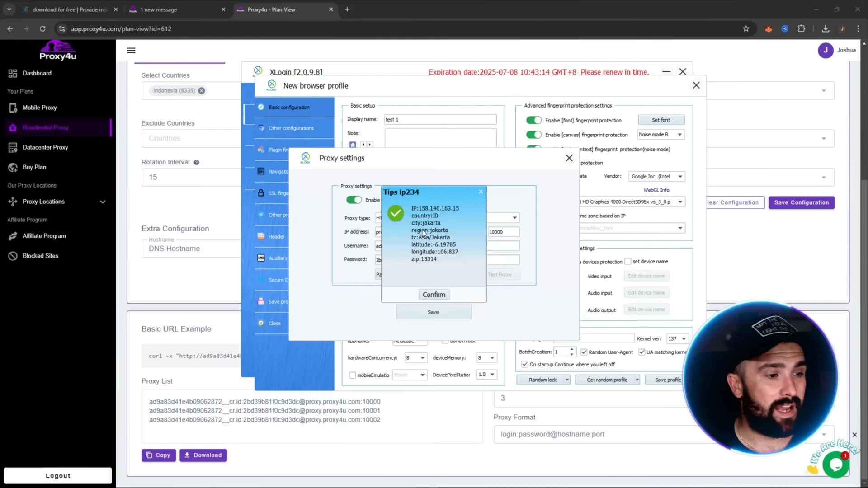Save the Proxy settings dialog
Viewport: 868px width, 488px height.
(434, 312)
